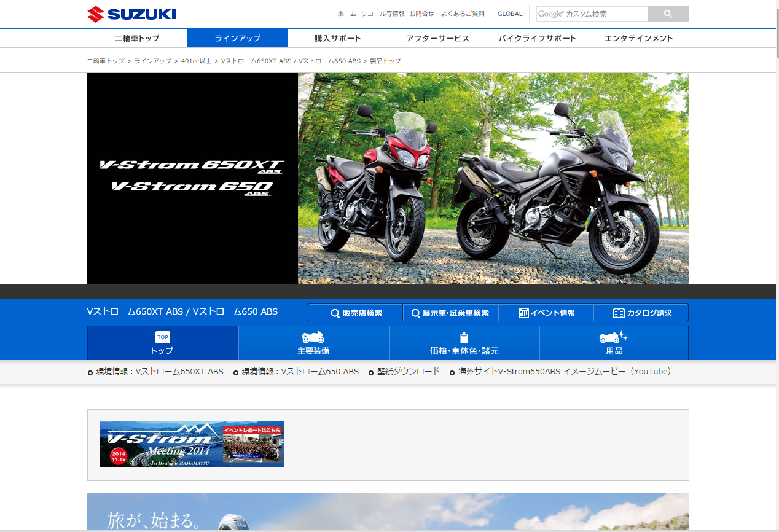Click the 展示車・試乗車検索 button
This screenshot has height=532, width=779.
450,313
